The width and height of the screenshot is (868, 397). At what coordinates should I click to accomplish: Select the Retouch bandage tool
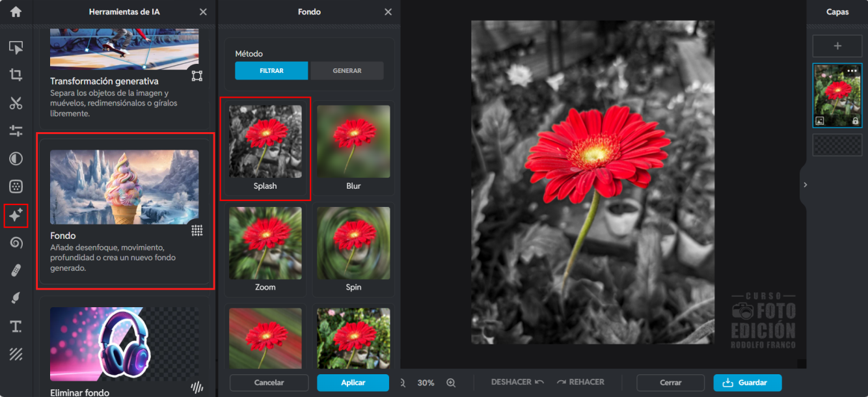16,271
